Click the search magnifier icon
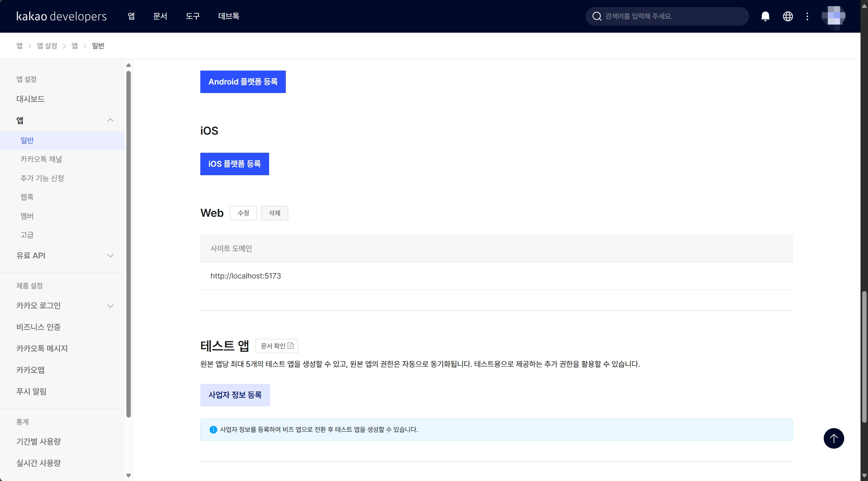Viewport: 868px width, 481px height. 596,16
